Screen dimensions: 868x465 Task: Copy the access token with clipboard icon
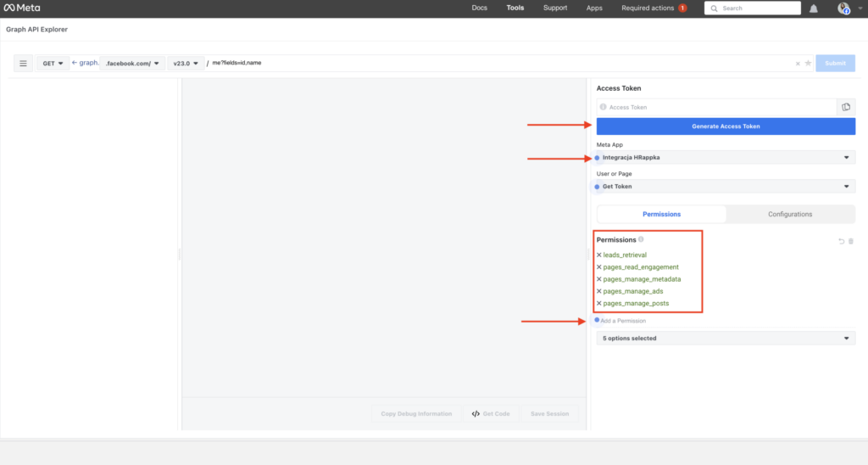point(845,107)
